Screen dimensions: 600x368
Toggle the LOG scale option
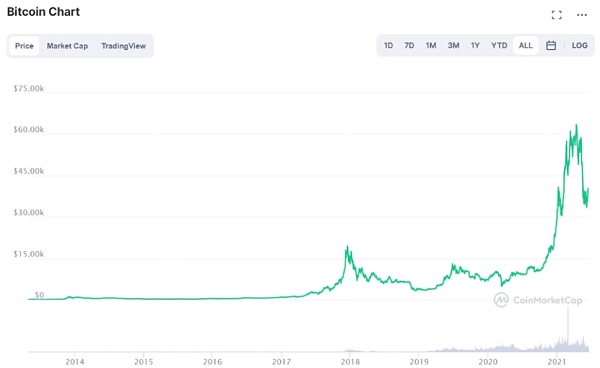[x=579, y=46]
